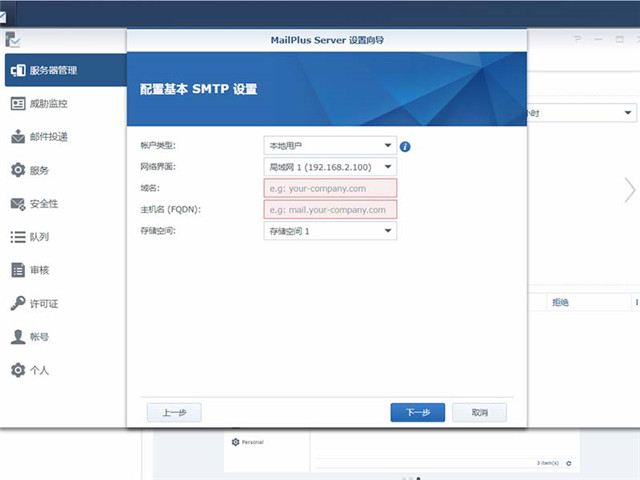This screenshot has height=480, width=640.
Task: Click MailPlus Server logo icon at top-left
Action: tap(13, 40)
